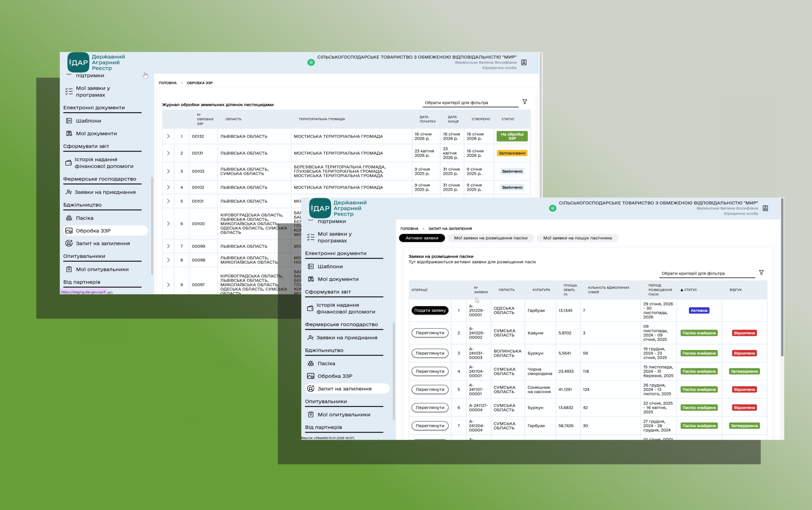The height and width of the screenshot is (510, 812).
Task: Open Історія надання фінансової допомоги in back sidebar
Action: [x=103, y=163]
